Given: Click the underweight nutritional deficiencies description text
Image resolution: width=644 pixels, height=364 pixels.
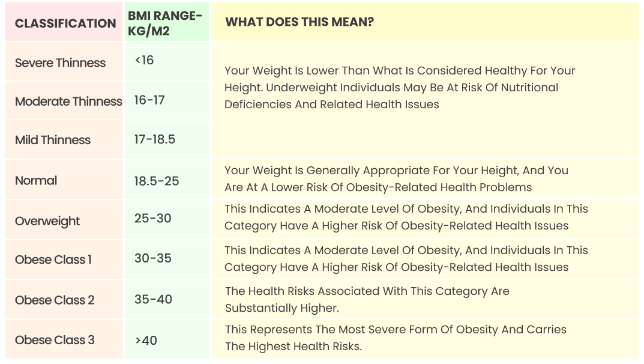Looking at the screenshot, I should (x=400, y=88).
